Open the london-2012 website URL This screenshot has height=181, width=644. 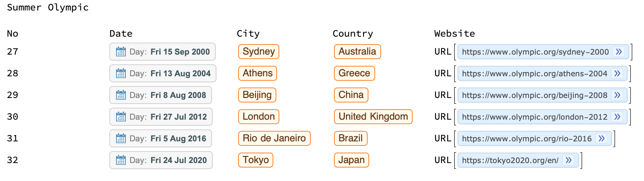coord(534,117)
